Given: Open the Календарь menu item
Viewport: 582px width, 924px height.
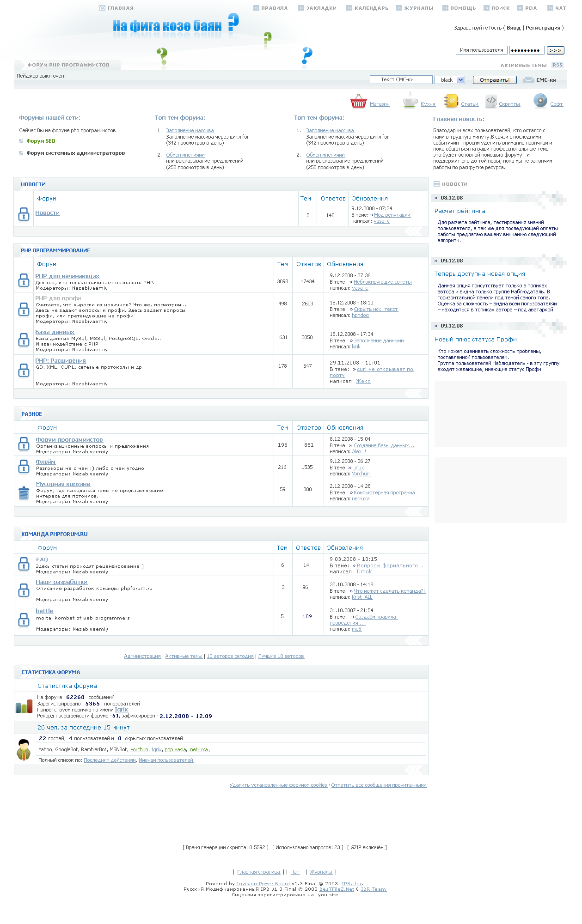Looking at the screenshot, I should (372, 8).
